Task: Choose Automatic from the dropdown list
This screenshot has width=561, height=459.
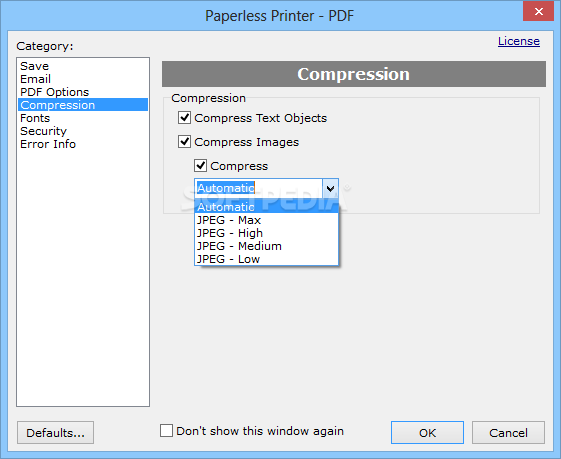Action: (267, 207)
